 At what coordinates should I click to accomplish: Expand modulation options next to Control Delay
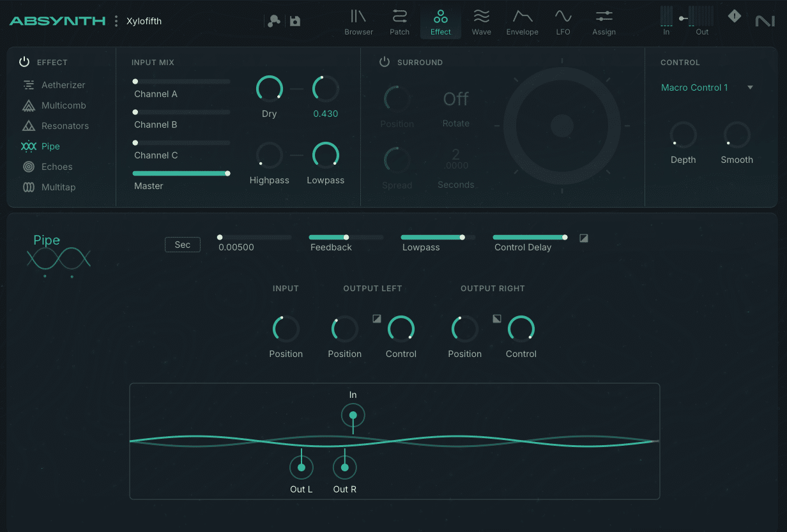583,238
